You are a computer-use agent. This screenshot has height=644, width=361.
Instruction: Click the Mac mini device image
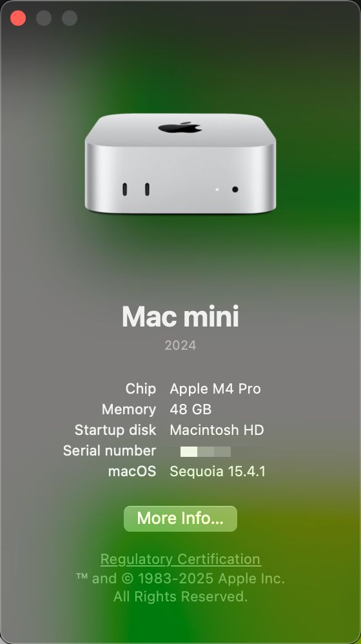pyautogui.click(x=180, y=163)
